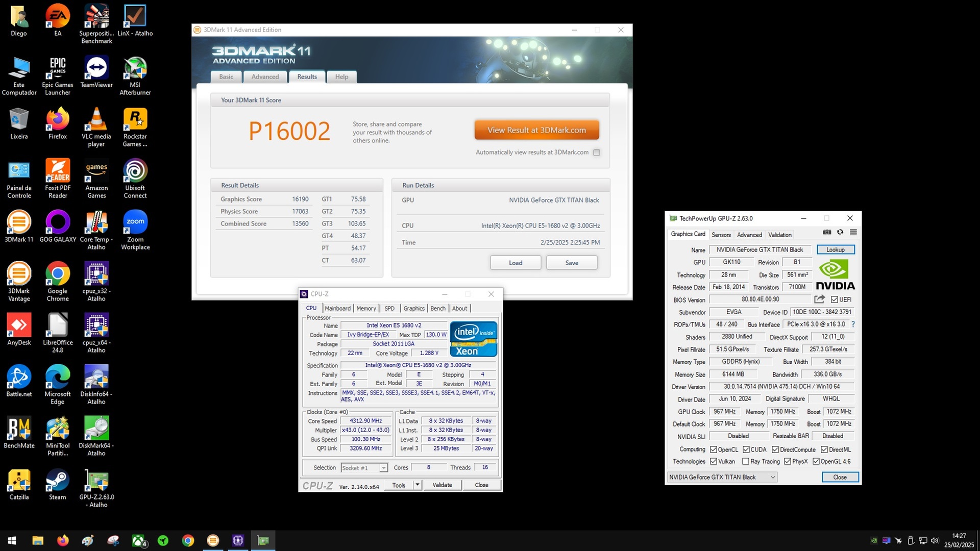Toggle PhysX checkbox
The height and width of the screenshot is (551, 980).
(x=788, y=461)
